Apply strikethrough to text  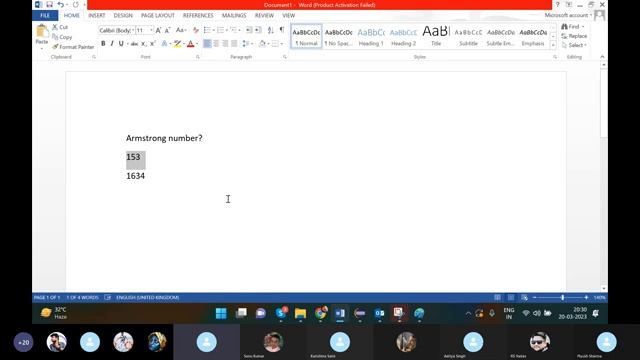pyautogui.click(x=134, y=44)
